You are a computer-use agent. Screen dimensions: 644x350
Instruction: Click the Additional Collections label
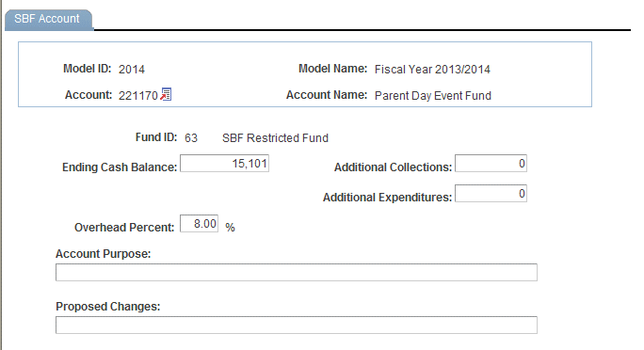(393, 167)
